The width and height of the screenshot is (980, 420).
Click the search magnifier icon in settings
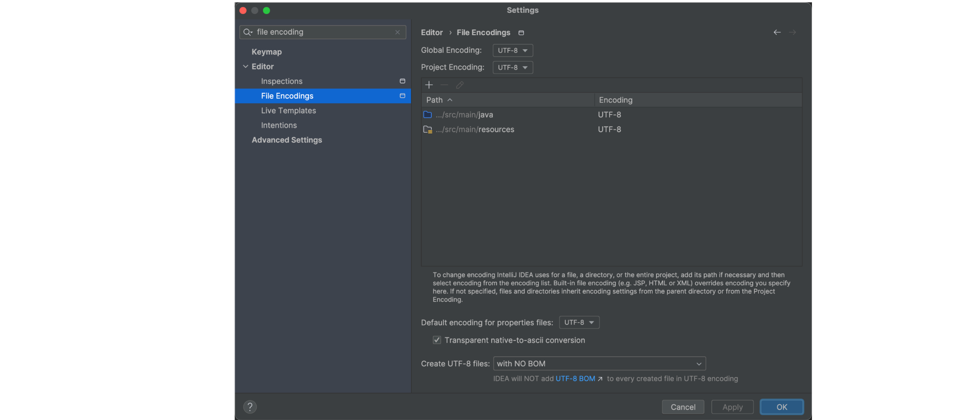248,32
